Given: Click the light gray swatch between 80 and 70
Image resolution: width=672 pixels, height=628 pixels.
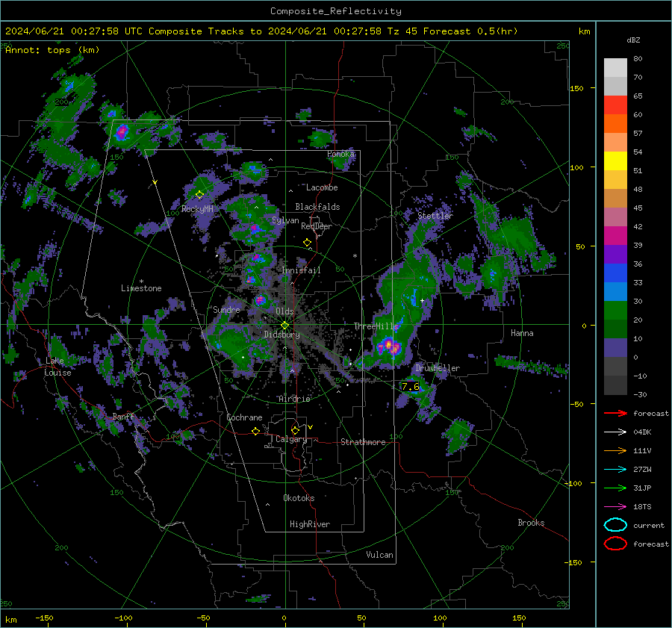Looking at the screenshot, I should click(615, 68).
